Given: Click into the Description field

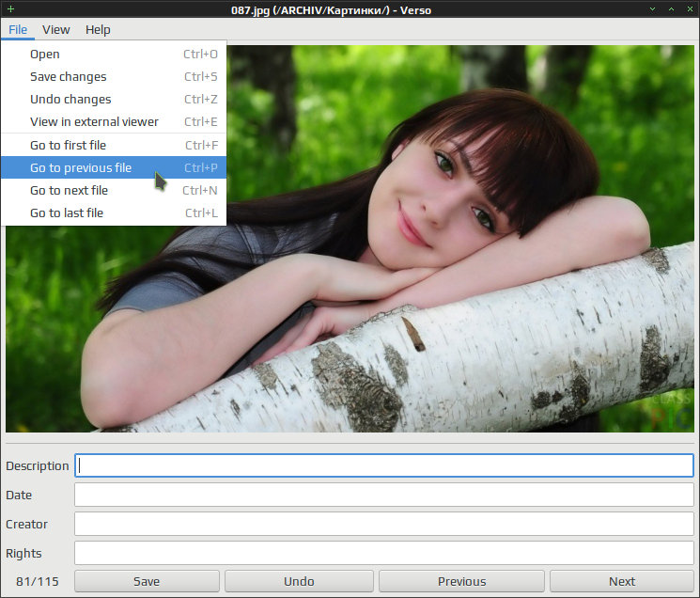Looking at the screenshot, I should (x=384, y=465).
